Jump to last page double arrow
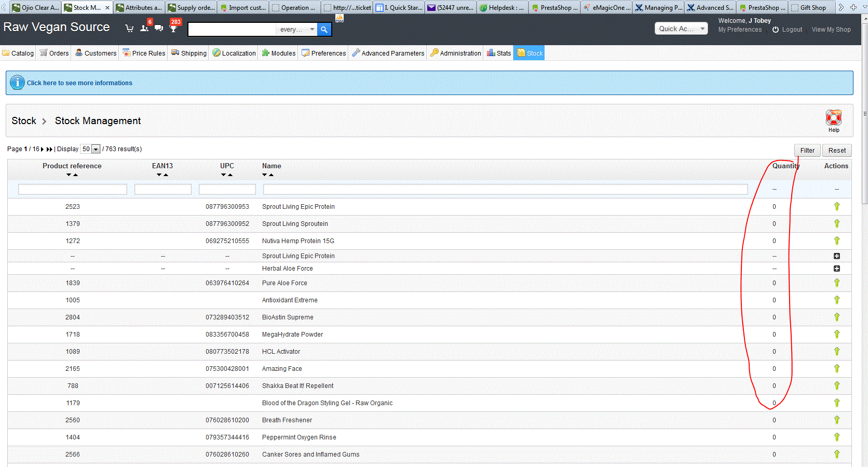 [49, 149]
